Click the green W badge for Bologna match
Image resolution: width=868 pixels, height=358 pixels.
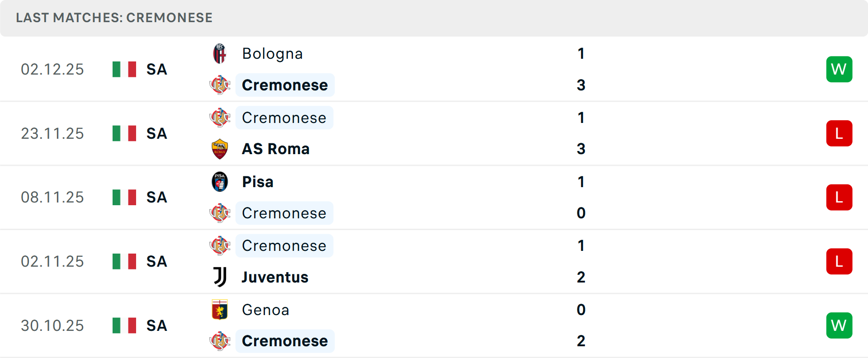(839, 69)
